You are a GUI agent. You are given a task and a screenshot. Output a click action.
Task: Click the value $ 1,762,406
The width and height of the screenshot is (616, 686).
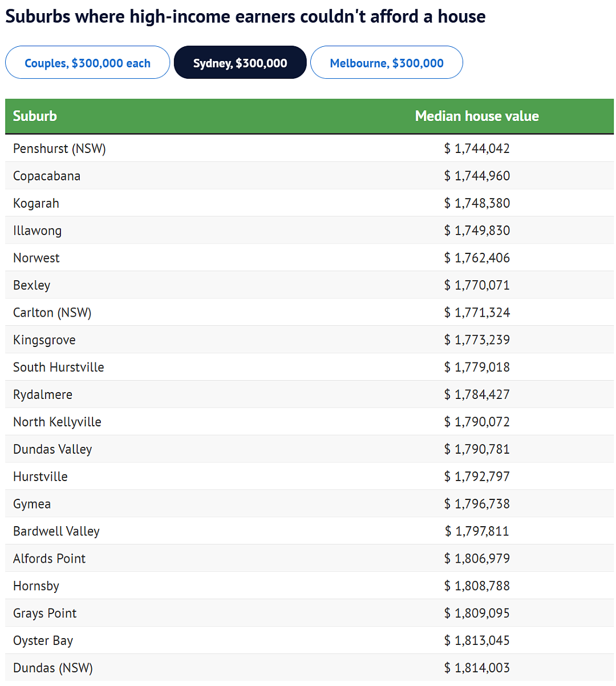477,258
